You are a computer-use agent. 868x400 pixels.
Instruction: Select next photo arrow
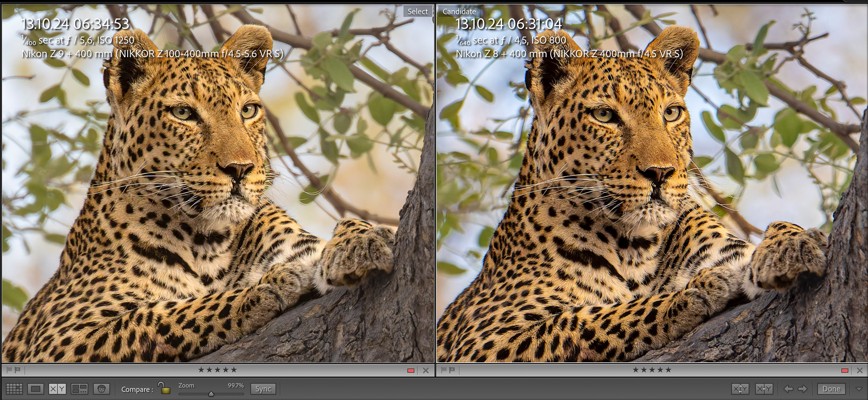click(802, 389)
